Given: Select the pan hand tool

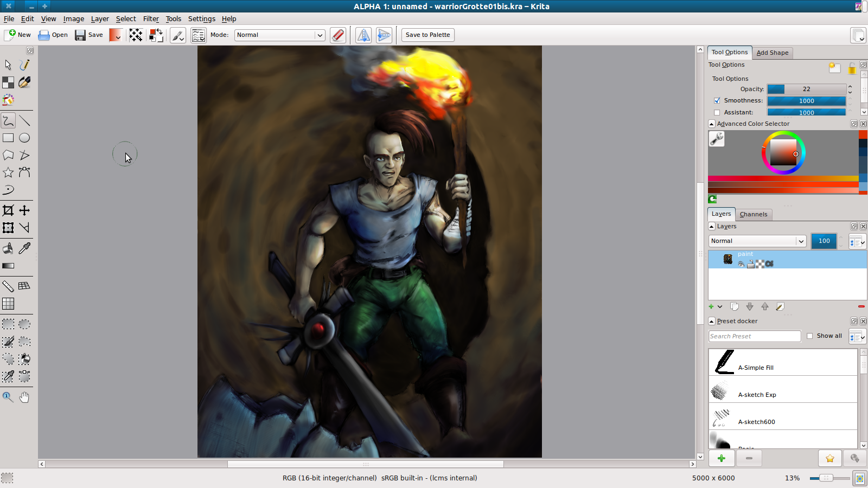Looking at the screenshot, I should 24,397.
